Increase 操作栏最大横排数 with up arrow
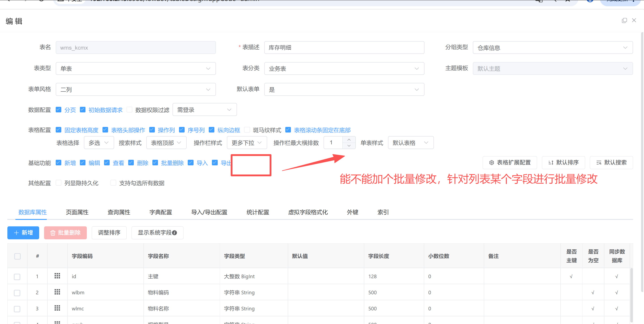Image resolution: width=644 pixels, height=324 pixels. pos(349,140)
